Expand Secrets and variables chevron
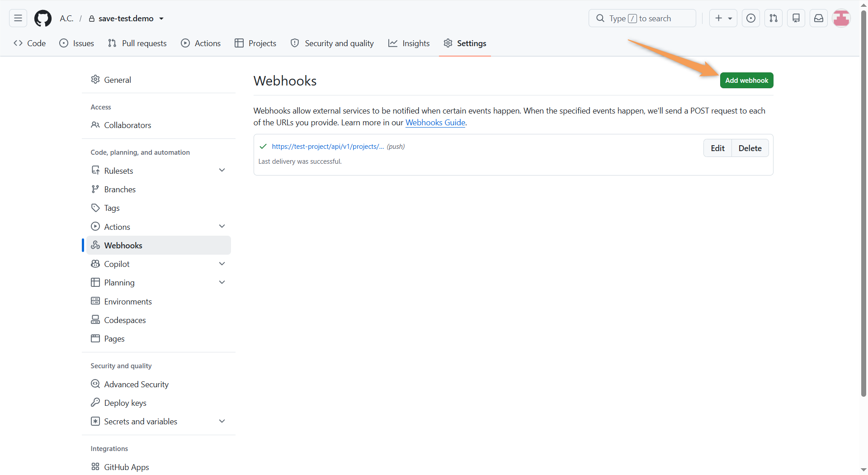 click(x=222, y=421)
